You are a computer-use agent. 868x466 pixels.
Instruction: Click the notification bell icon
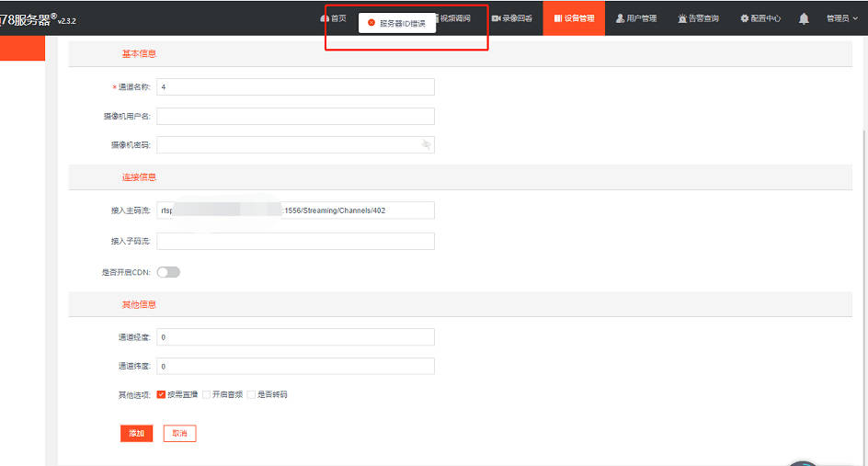[804, 18]
